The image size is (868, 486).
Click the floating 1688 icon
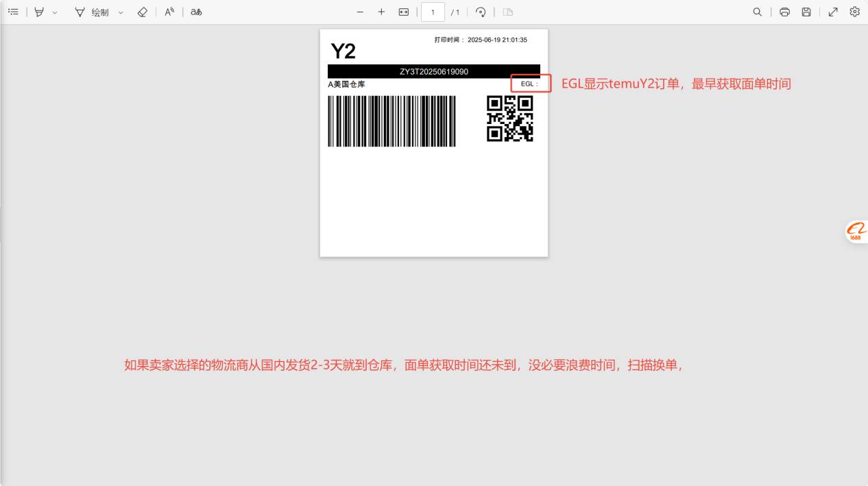[856, 232]
